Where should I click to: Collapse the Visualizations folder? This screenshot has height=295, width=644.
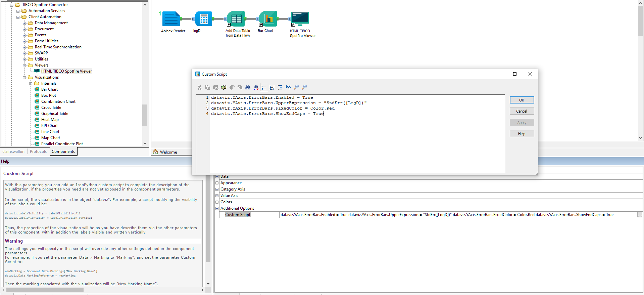point(24,78)
